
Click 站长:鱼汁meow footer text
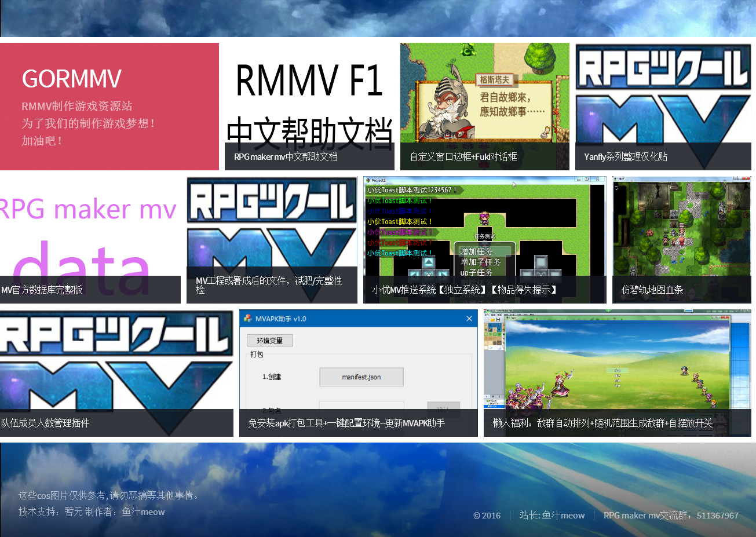[552, 516]
